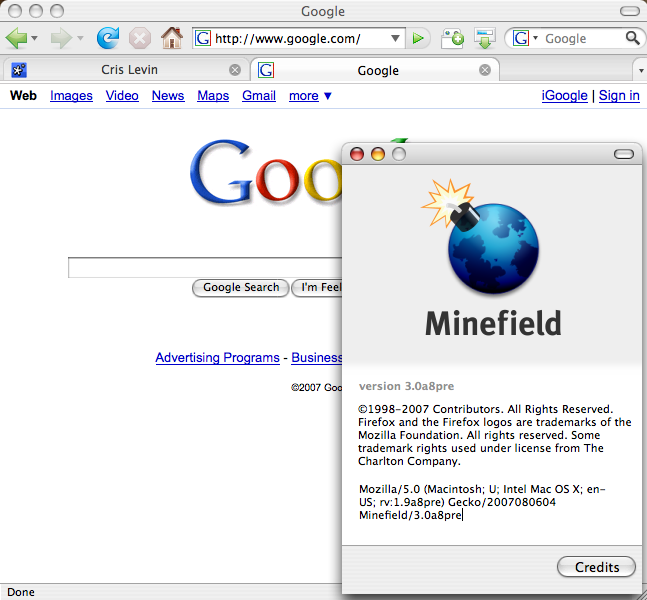Image resolution: width=647 pixels, height=600 pixels.
Task: Click the Sign in link
Action: click(x=619, y=96)
